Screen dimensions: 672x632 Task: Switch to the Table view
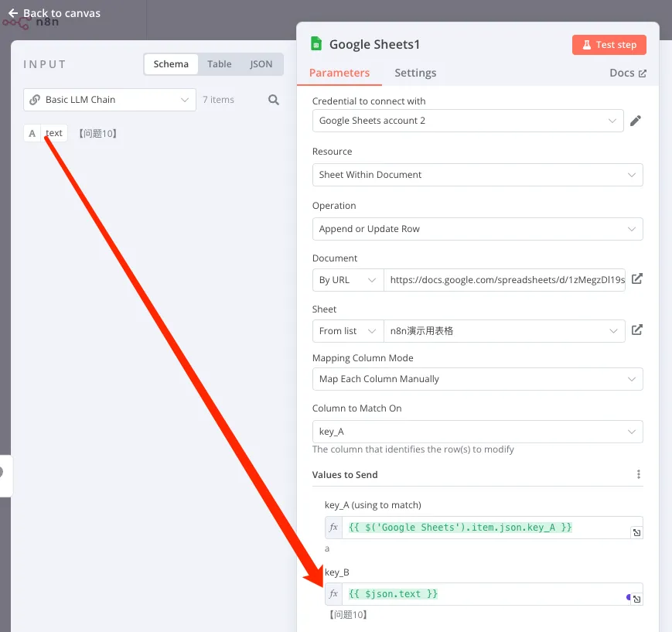click(220, 64)
